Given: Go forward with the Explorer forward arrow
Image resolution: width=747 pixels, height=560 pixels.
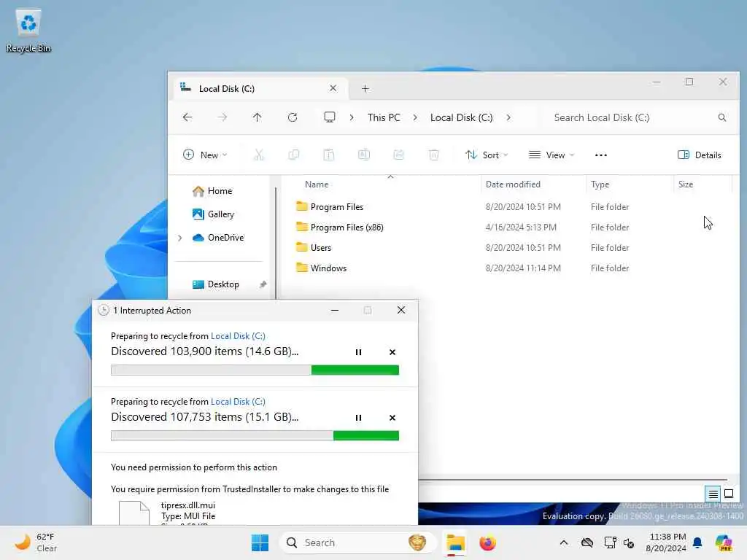Looking at the screenshot, I should coord(222,117).
